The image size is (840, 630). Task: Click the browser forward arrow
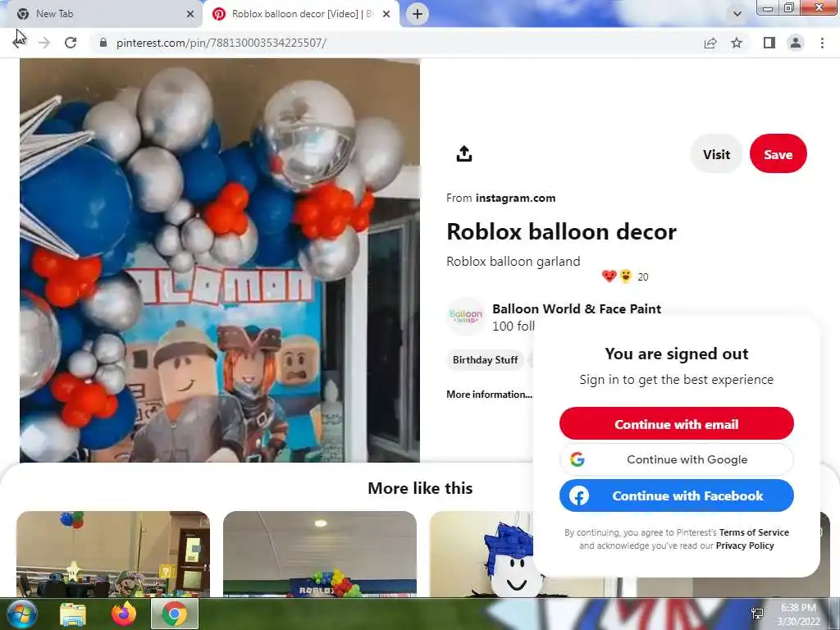44,43
